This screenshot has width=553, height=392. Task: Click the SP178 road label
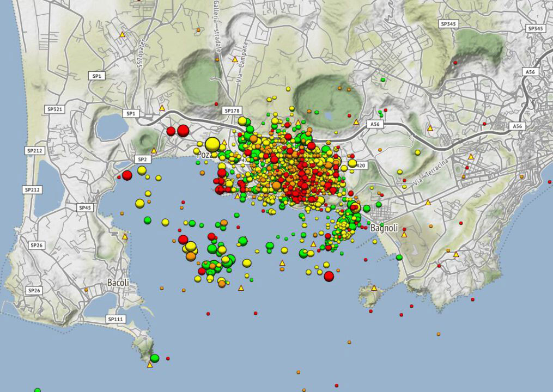pyautogui.click(x=232, y=111)
